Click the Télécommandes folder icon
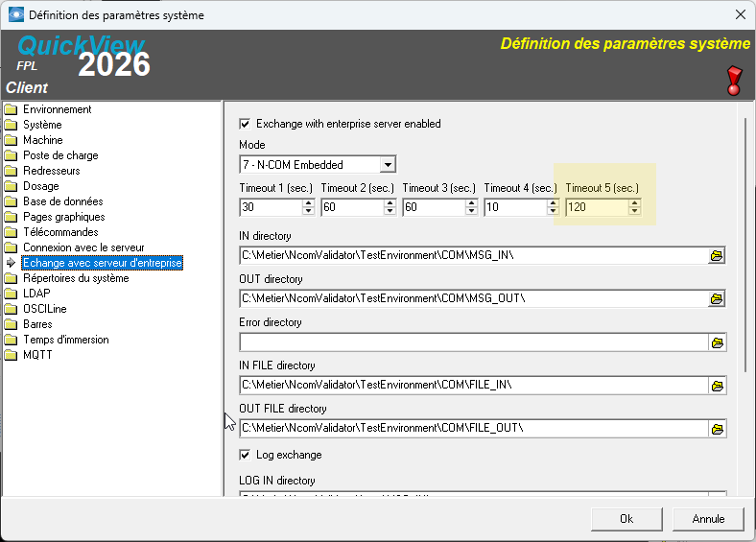756x542 pixels. 11,232
